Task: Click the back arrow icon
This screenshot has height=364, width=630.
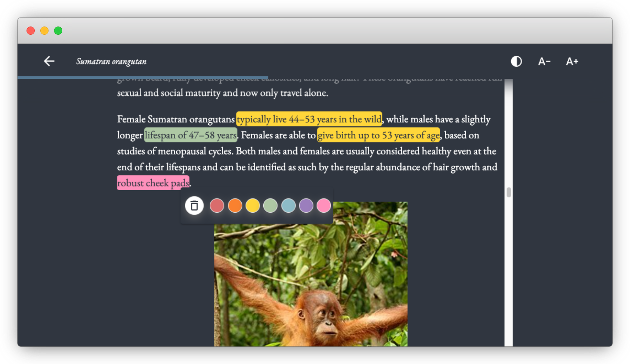Action: [x=49, y=61]
